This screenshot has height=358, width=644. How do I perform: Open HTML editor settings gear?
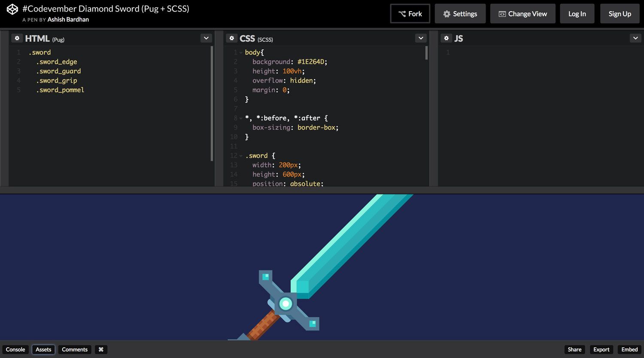[x=17, y=38]
